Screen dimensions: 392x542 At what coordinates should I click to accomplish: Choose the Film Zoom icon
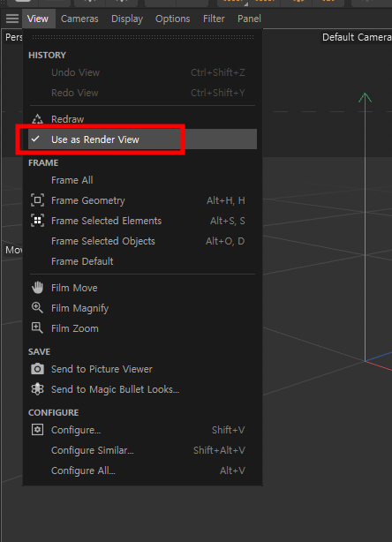pyautogui.click(x=37, y=328)
